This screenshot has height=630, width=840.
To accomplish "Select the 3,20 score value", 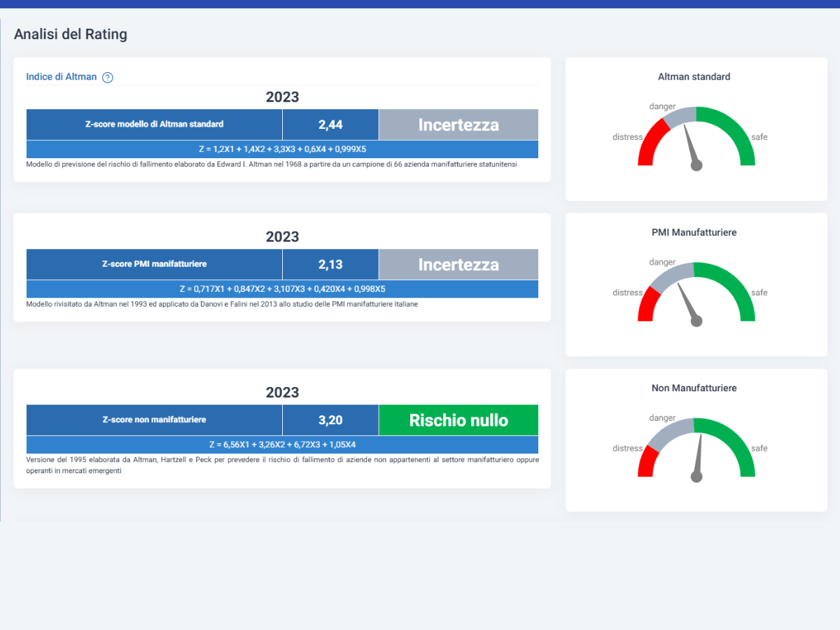I will pos(330,420).
